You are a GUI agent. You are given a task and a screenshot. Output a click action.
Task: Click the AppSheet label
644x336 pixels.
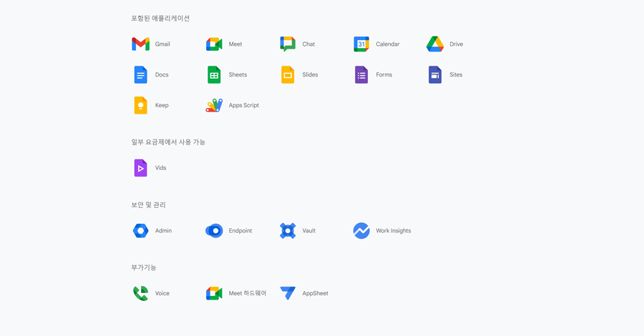[316, 293]
